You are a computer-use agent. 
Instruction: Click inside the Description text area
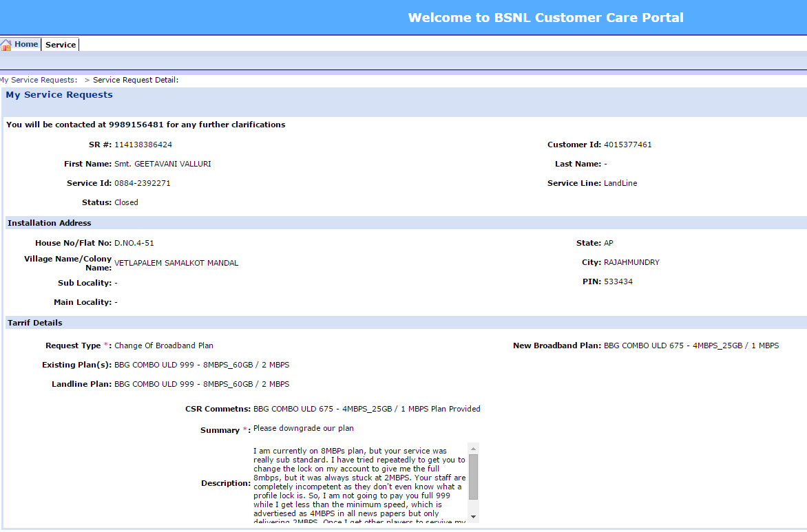(x=359, y=484)
